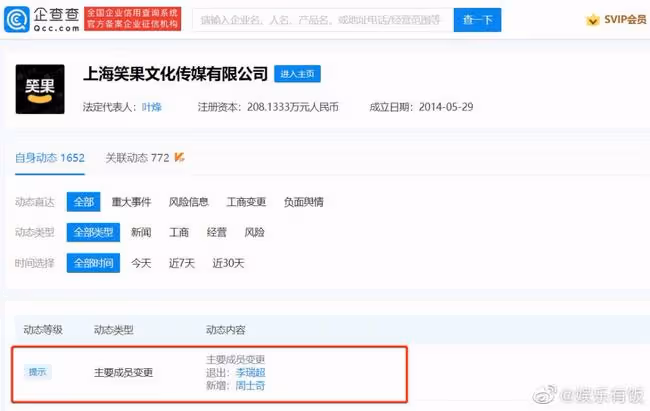Choose the 风险 dynamic type
This screenshot has width=650, height=411.
(255, 232)
